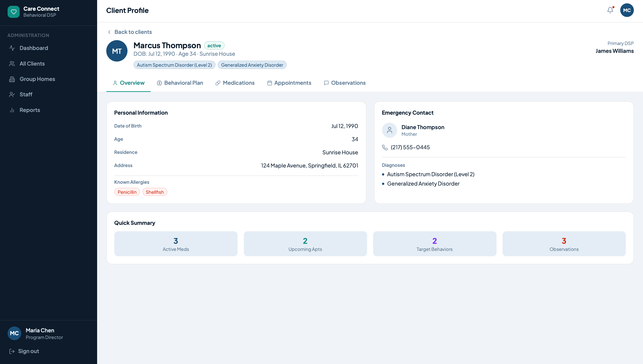Click the All Clients people icon
Screen dimensions: 643x364
(12, 64)
